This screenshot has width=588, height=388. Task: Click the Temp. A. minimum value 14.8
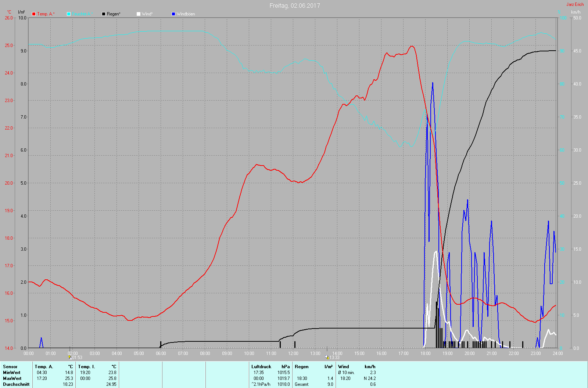(69, 373)
